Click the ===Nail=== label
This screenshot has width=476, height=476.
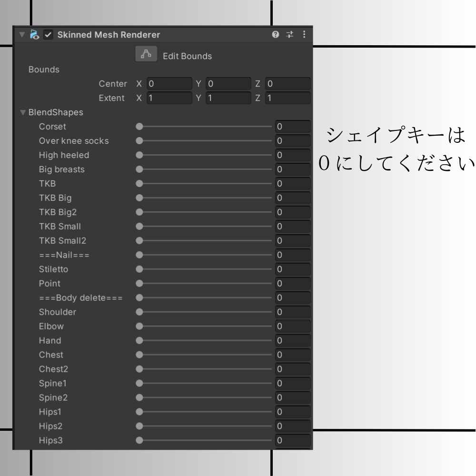[64, 255]
